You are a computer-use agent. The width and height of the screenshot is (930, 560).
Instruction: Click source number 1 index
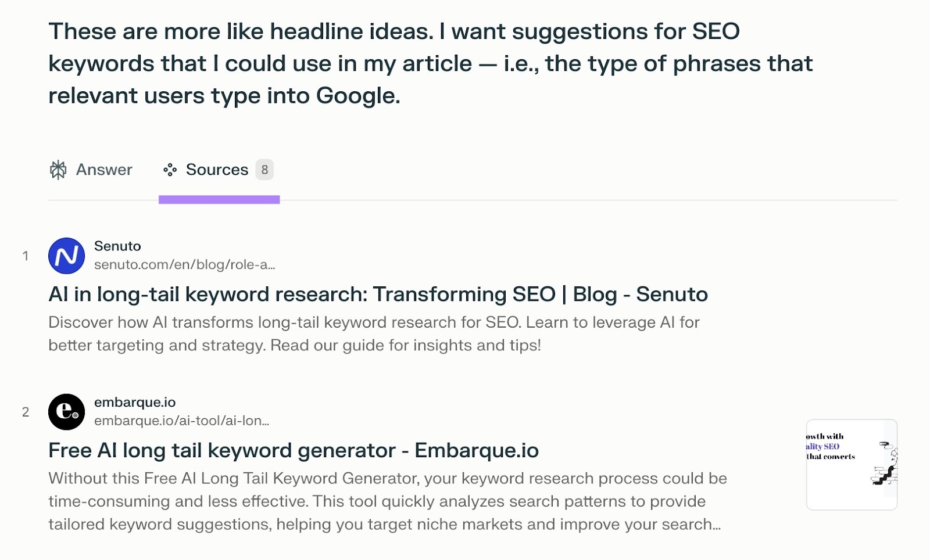[26, 256]
